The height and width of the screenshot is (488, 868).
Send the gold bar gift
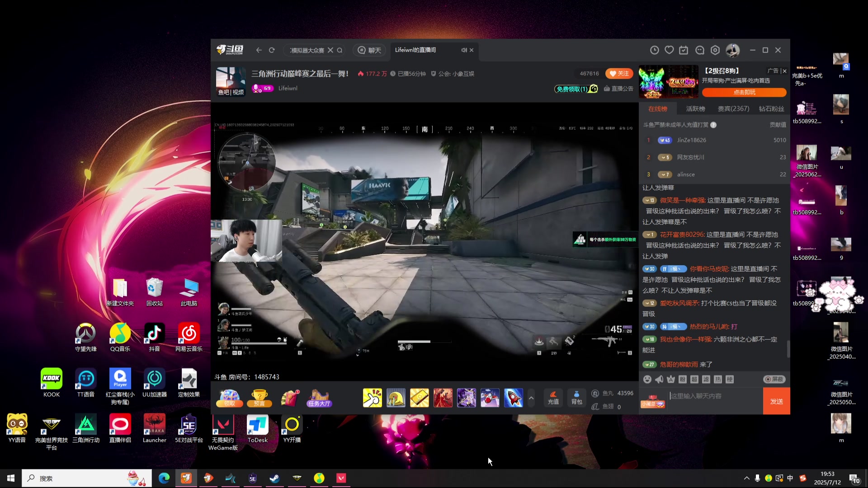click(419, 398)
